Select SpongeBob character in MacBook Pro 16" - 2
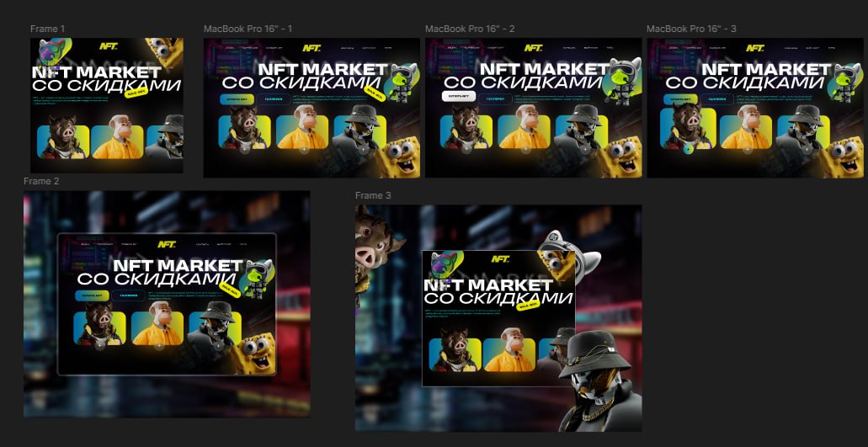 coord(620,157)
